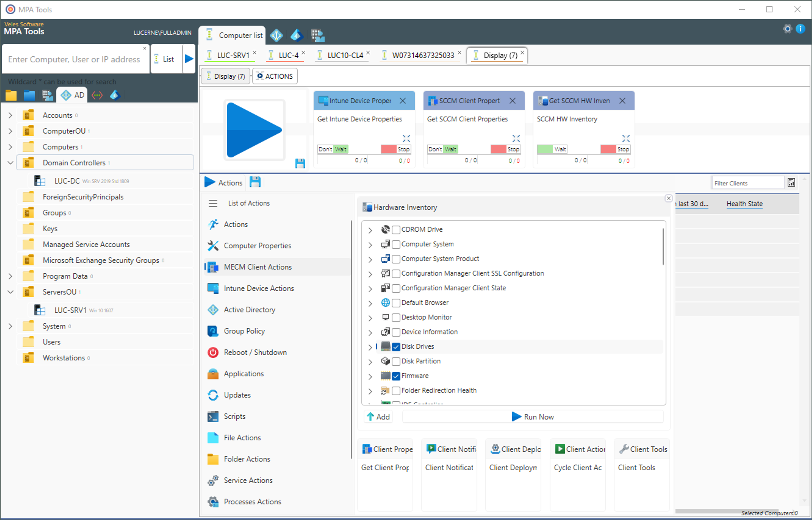The height and width of the screenshot is (520, 812).
Task: Expand the Device Information node
Action: (x=370, y=333)
